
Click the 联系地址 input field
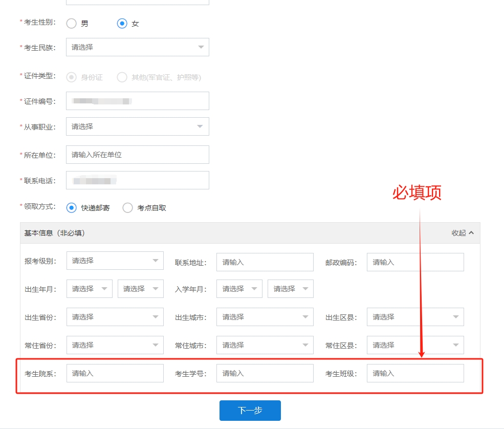point(265,262)
